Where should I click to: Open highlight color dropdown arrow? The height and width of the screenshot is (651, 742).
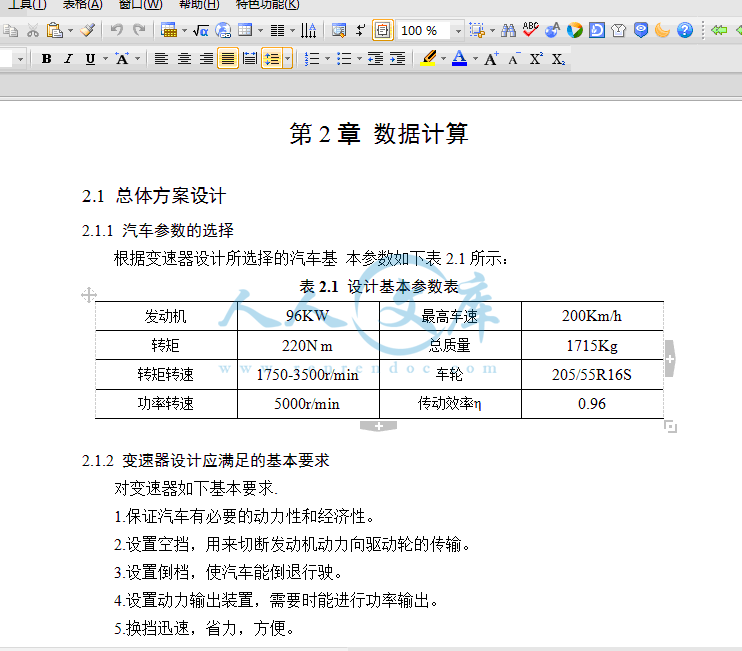point(443,59)
